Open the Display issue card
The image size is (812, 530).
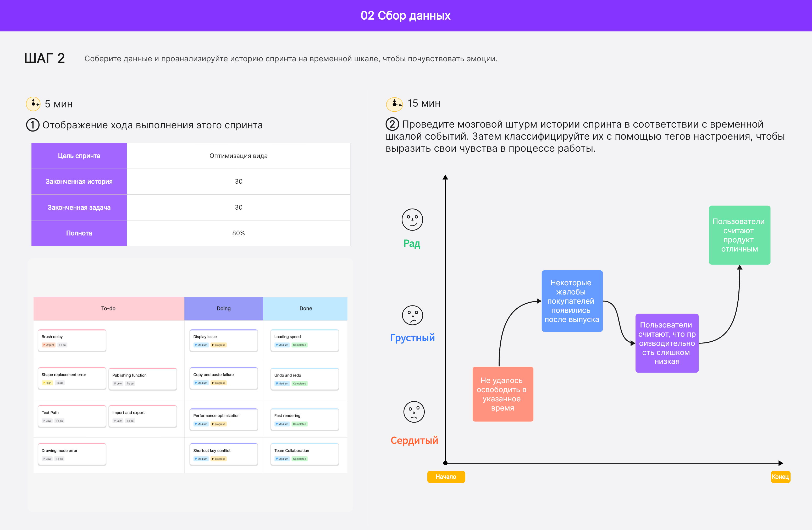pyautogui.click(x=223, y=340)
